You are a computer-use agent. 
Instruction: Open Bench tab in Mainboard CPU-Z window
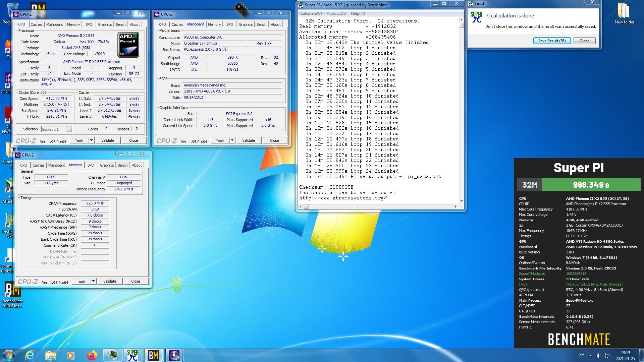click(261, 24)
